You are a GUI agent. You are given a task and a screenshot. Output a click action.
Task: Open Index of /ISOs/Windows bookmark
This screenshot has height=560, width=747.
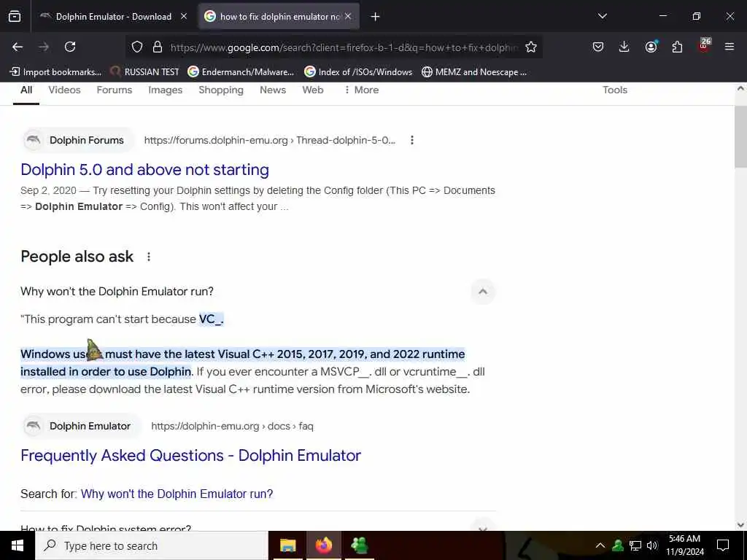pos(358,72)
